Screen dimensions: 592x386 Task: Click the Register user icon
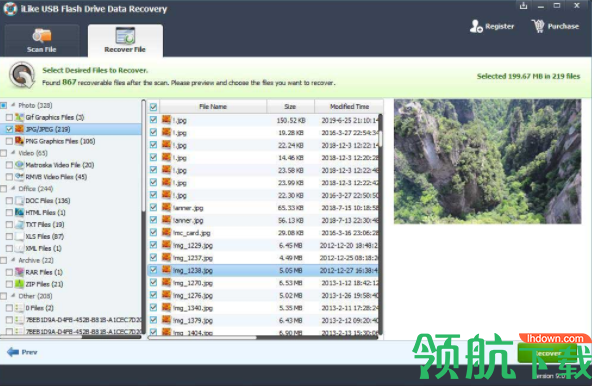[476, 26]
